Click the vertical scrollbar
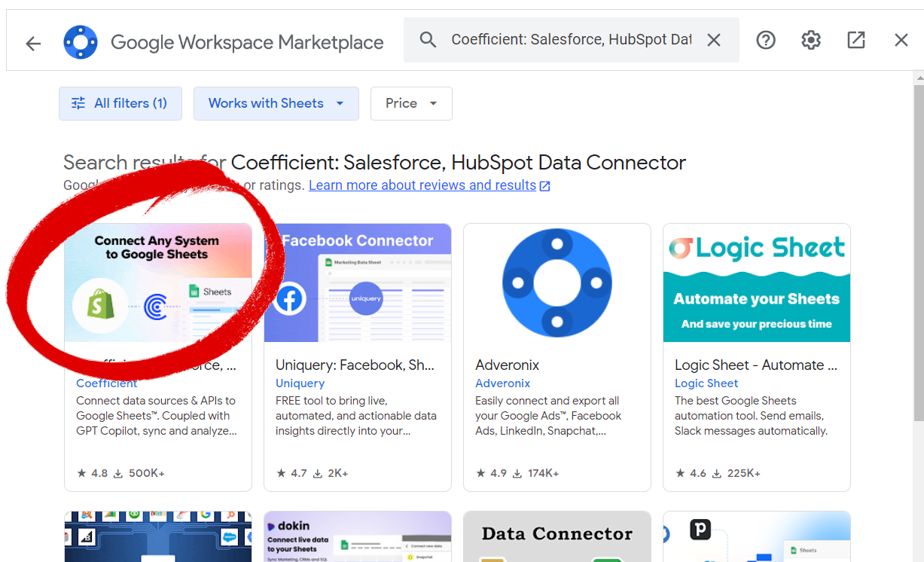The image size is (924, 562). click(x=918, y=249)
